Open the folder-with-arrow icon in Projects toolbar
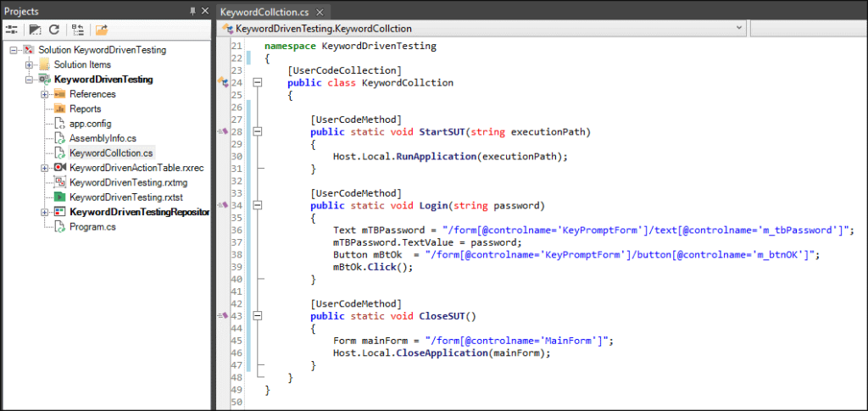 click(102, 30)
